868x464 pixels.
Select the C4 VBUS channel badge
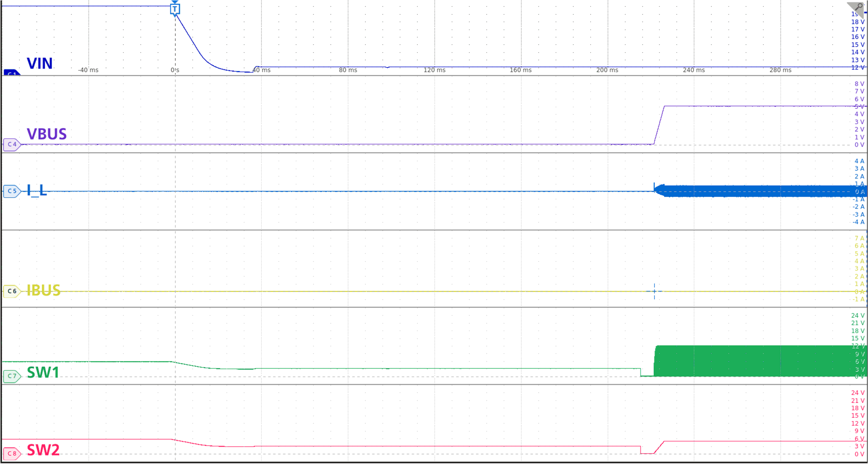click(x=11, y=145)
